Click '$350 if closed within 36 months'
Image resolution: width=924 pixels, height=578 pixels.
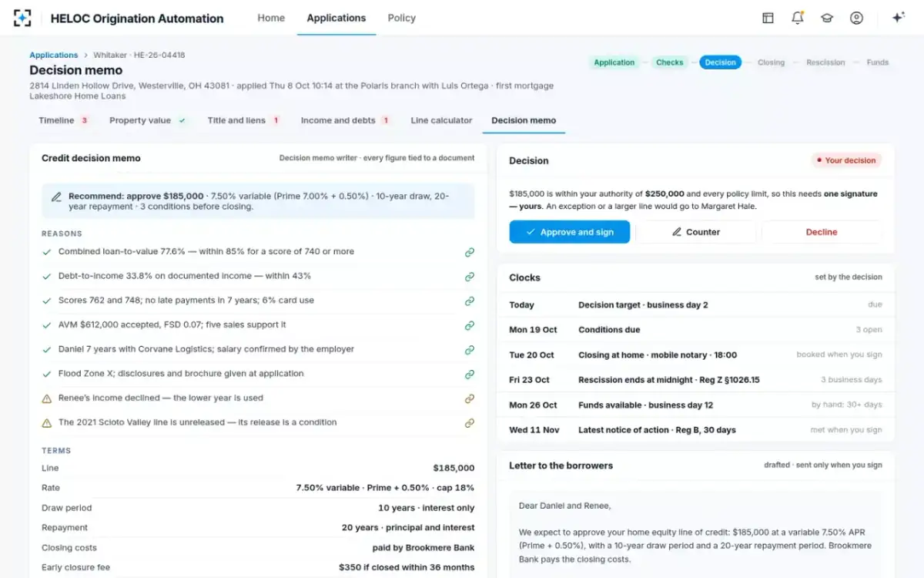(x=407, y=568)
